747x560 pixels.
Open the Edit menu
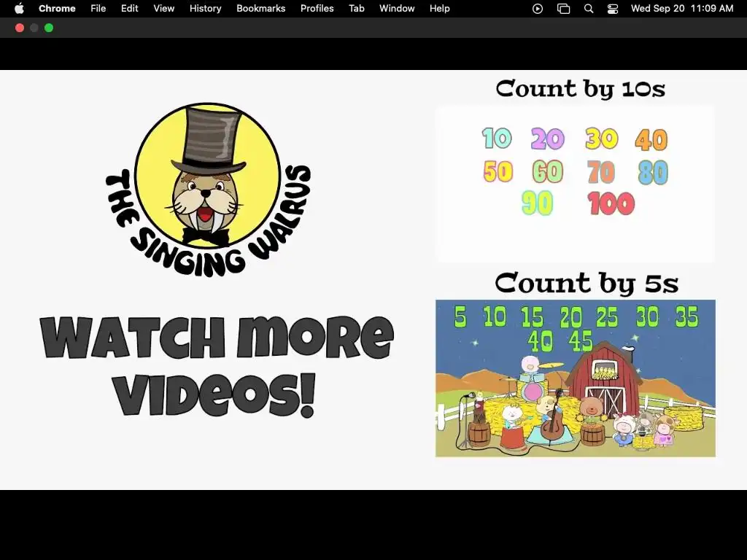click(x=129, y=9)
